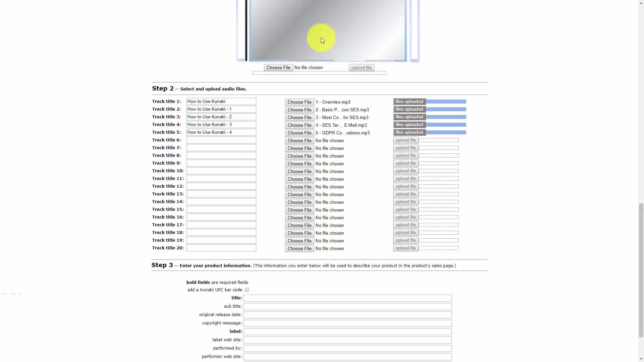Click files uploaded button for Track 1
This screenshot has width=644, height=362.
click(x=410, y=102)
